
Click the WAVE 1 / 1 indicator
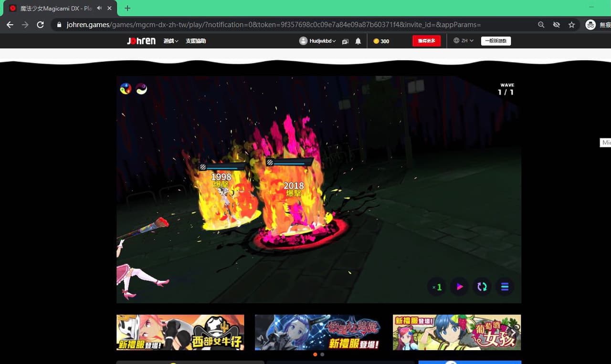(x=506, y=89)
